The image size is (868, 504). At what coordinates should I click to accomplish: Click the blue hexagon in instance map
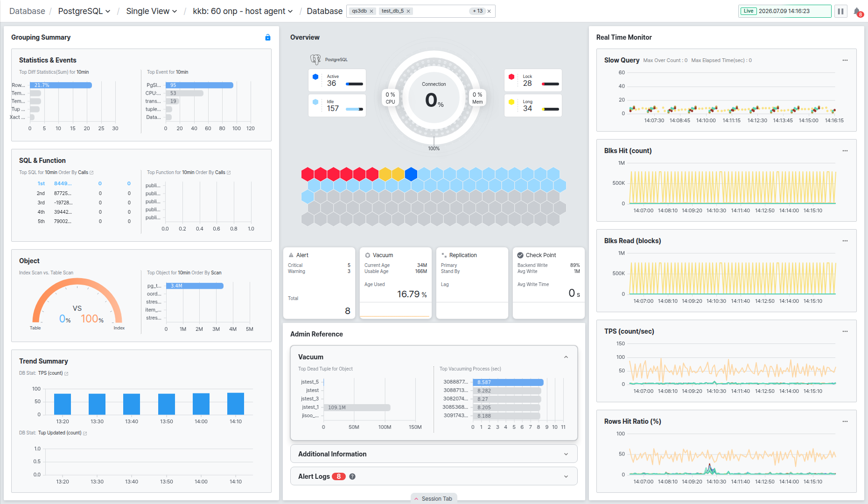(x=411, y=174)
